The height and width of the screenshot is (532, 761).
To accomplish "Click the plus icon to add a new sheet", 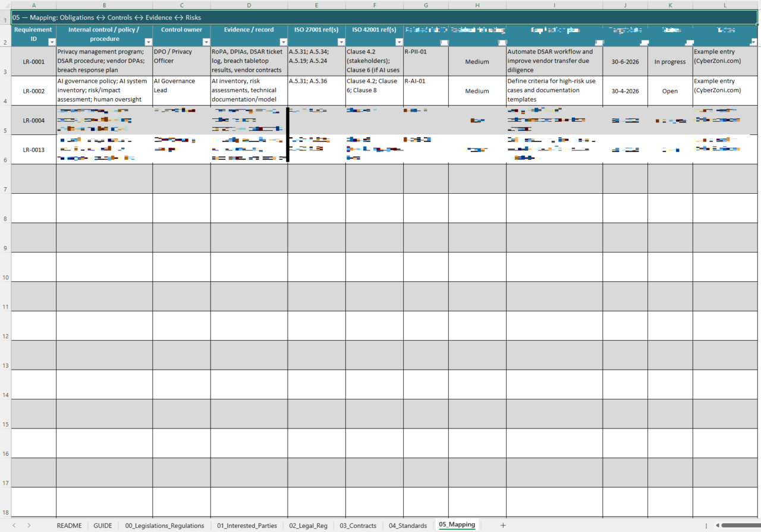I will point(503,525).
